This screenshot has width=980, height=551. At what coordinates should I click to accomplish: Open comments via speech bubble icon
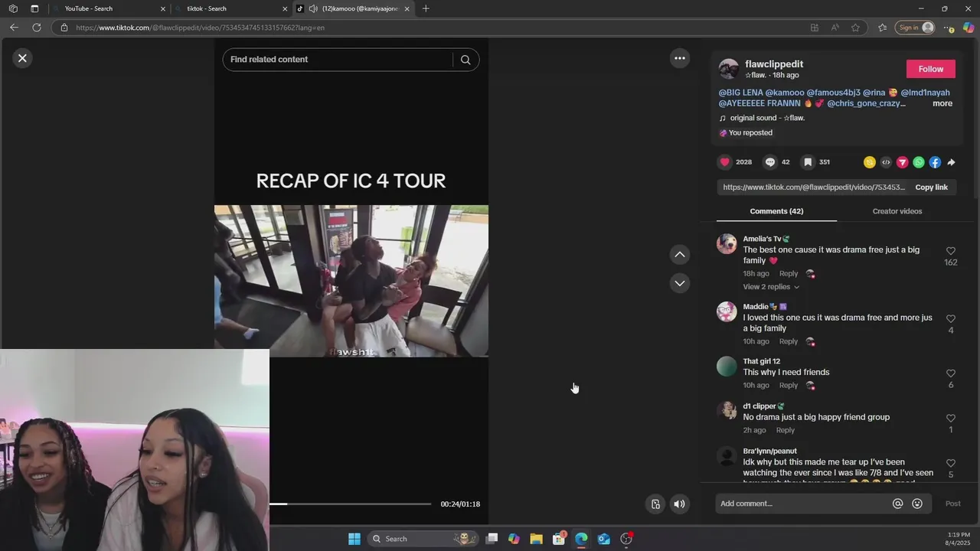pyautogui.click(x=770, y=162)
